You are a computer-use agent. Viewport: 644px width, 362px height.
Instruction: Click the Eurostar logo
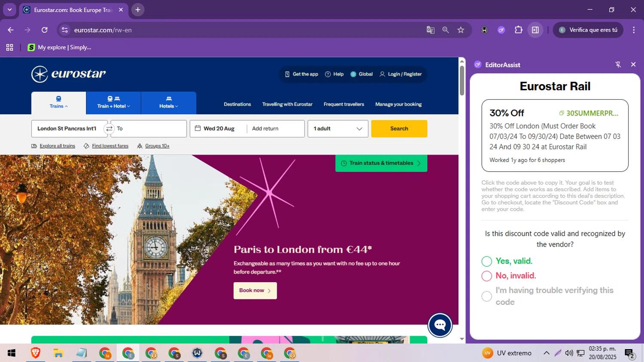pos(69,74)
